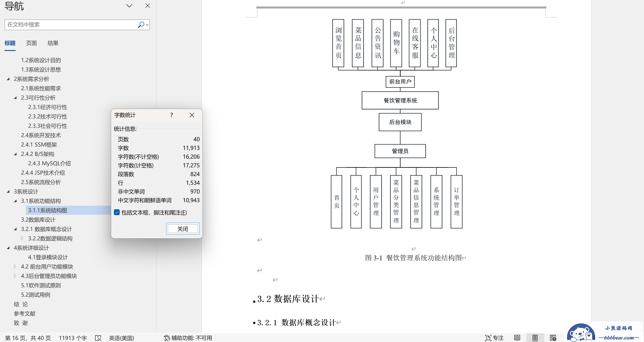Collapse the 3.2.1 数据库概念设计 heading
Viewport: 644px width, 342px height.
click(x=15, y=229)
